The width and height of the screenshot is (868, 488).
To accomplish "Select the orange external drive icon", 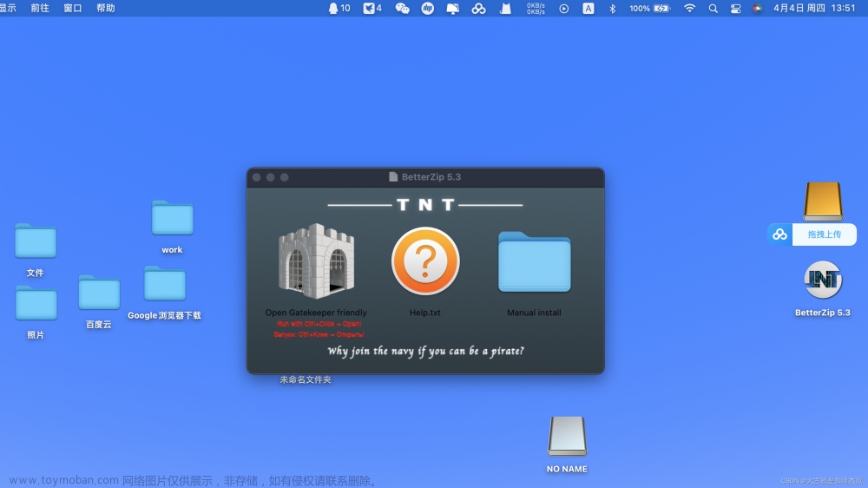I will coord(823,201).
